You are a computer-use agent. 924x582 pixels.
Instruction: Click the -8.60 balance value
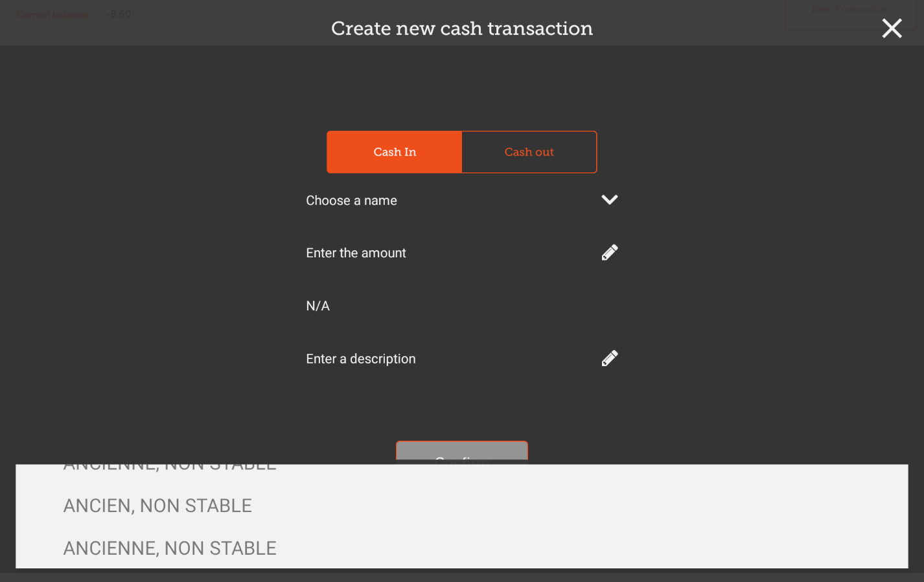(119, 14)
